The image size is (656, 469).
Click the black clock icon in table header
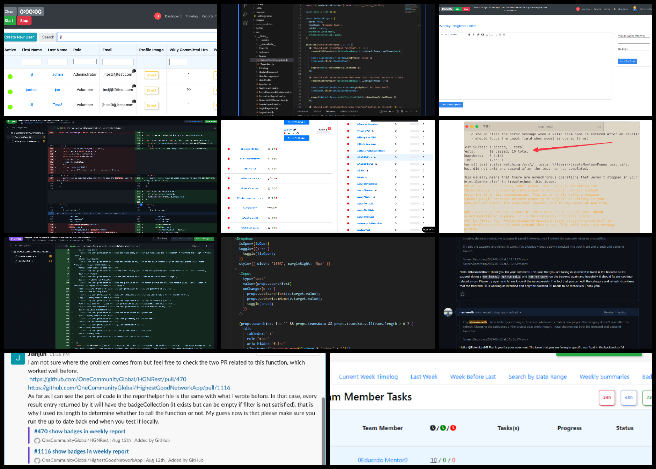(433, 428)
